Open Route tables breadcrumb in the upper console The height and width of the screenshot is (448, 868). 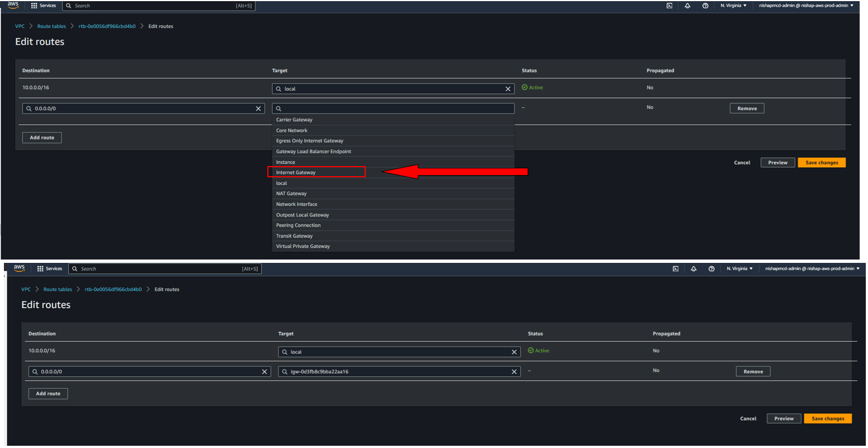coord(51,26)
